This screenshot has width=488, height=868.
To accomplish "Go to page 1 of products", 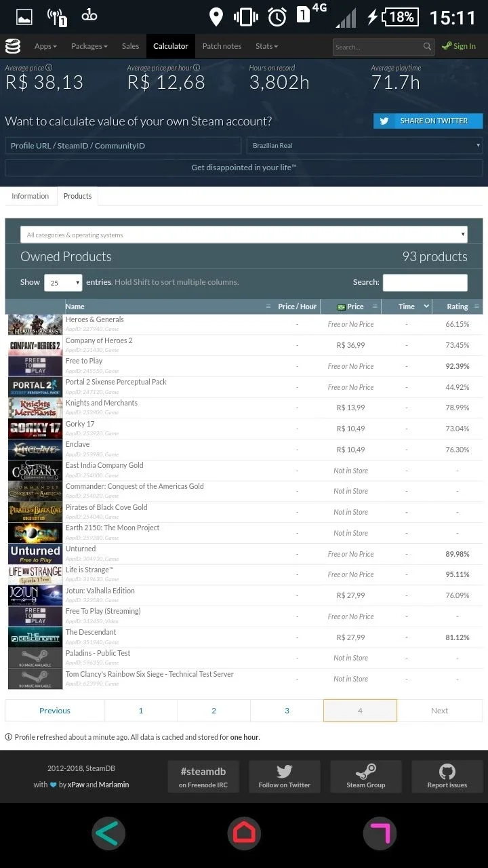I will [x=141, y=711].
